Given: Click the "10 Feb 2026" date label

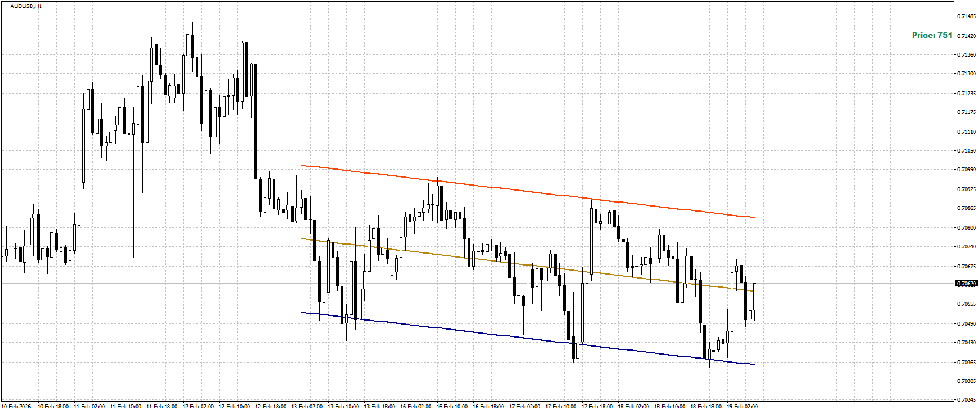Looking at the screenshot, I should click(16, 407).
